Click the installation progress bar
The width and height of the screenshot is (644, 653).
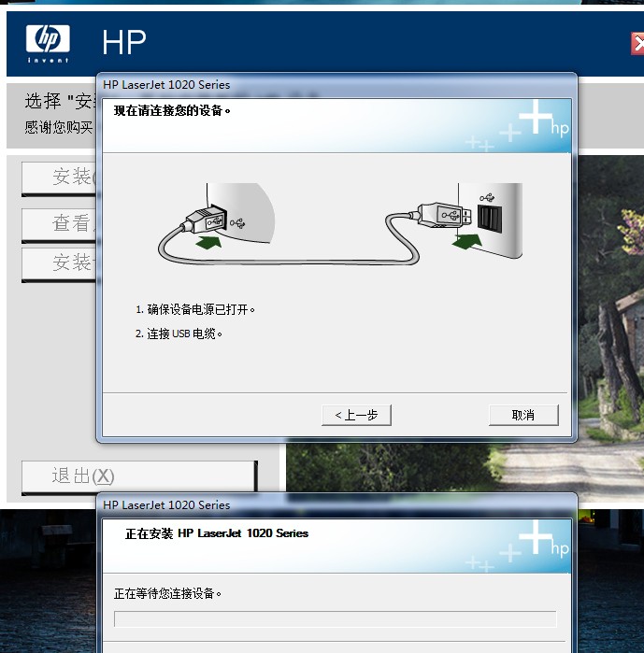(x=335, y=618)
